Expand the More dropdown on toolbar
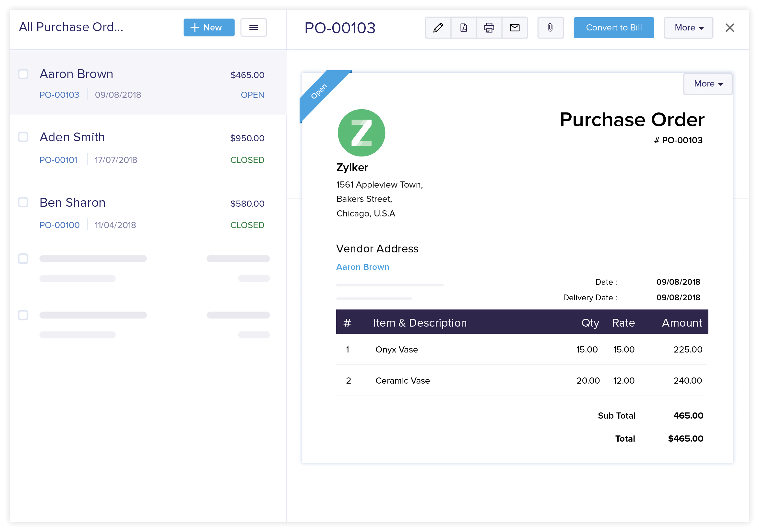The height and width of the screenshot is (532, 759). [x=687, y=27]
